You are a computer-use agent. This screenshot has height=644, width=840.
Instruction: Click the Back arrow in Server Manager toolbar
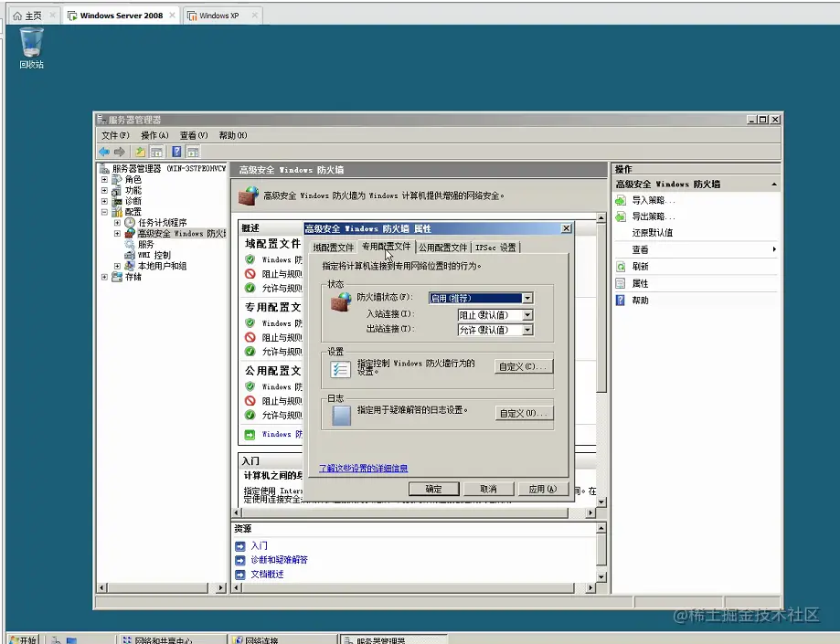pos(104,152)
